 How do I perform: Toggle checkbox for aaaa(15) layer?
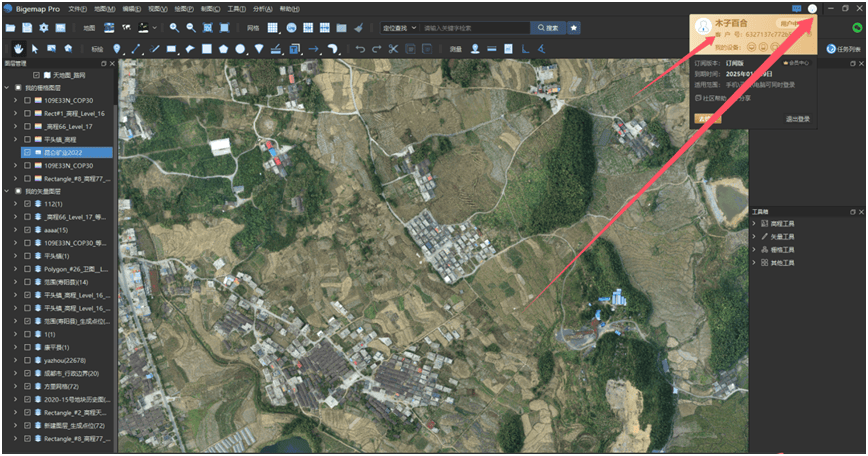tap(27, 230)
